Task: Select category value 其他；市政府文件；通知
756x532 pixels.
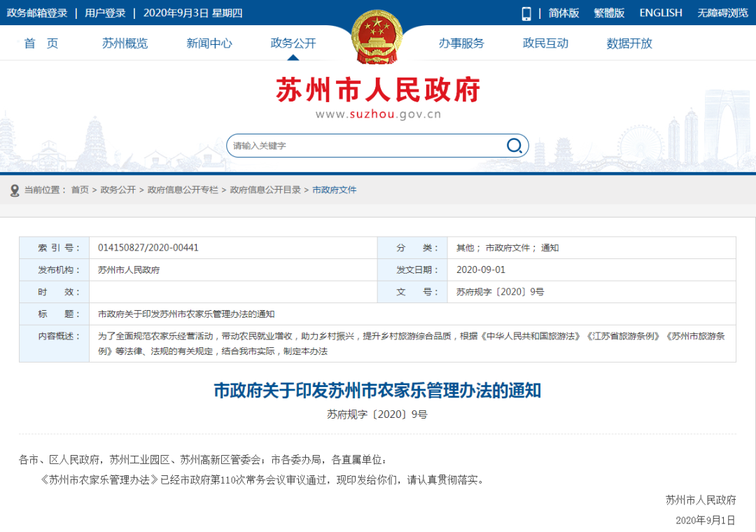Action: pyautogui.click(x=507, y=248)
